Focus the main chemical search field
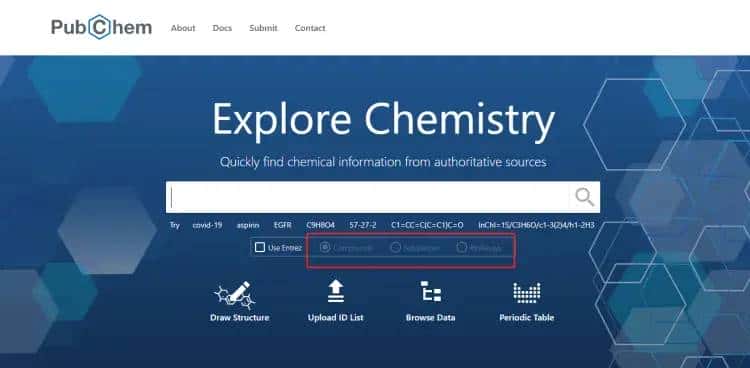750x368 pixels. [367, 197]
